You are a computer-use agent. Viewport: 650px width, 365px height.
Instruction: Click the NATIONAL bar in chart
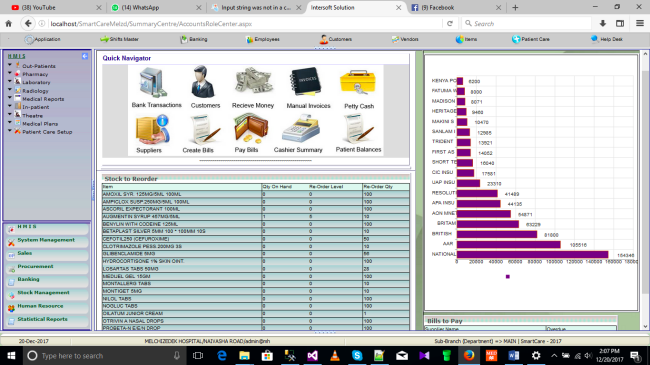point(532,254)
